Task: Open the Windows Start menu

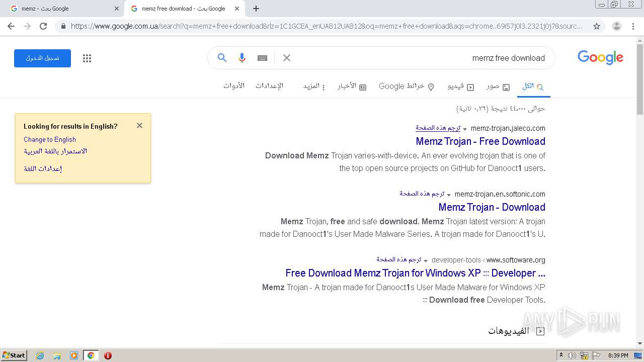Action: coord(14,355)
